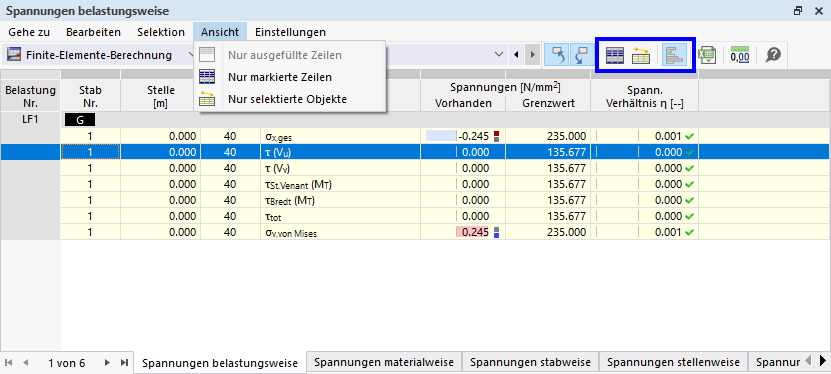
Task: Open the Einstellungen menu
Action: pyautogui.click(x=290, y=32)
